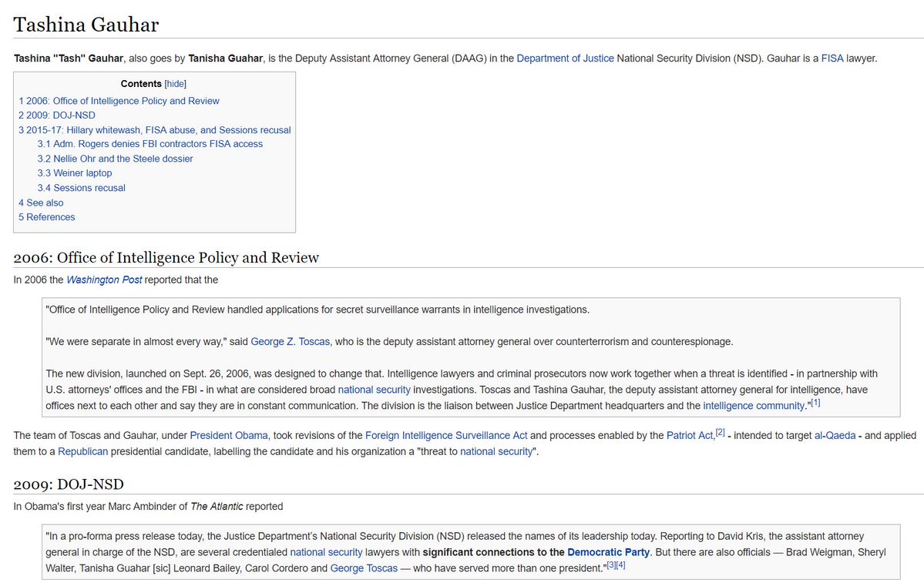Follow citation reference [4]
Viewport: 924px width, 586px height.
(620, 565)
